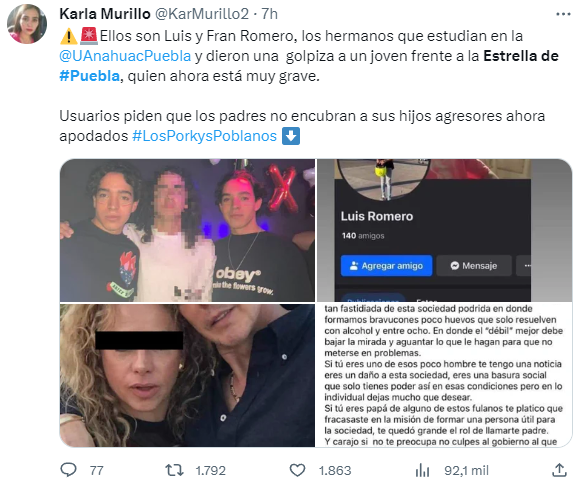Open the photo of three young men

(188, 230)
